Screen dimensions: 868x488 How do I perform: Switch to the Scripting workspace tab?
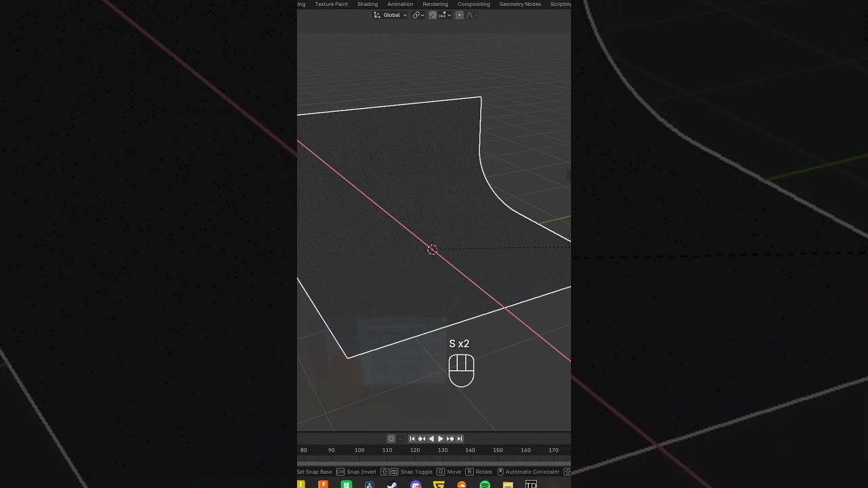tap(560, 4)
